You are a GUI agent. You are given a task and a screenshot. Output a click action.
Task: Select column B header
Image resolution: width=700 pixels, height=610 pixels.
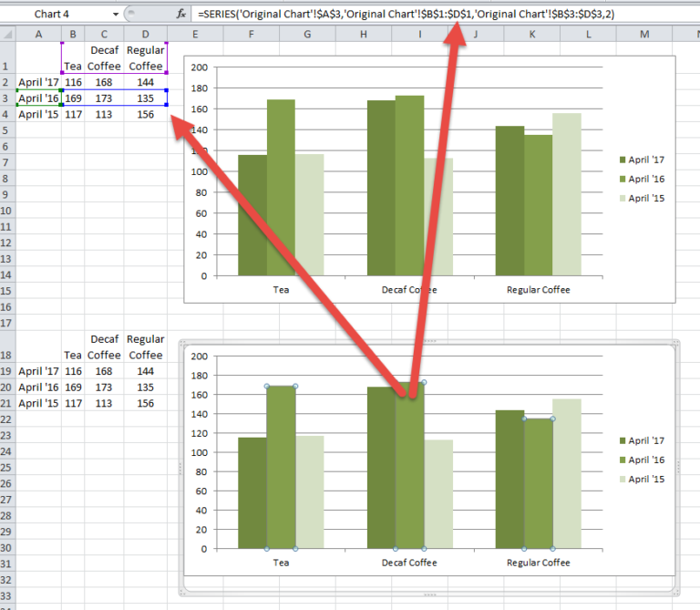coord(73,34)
